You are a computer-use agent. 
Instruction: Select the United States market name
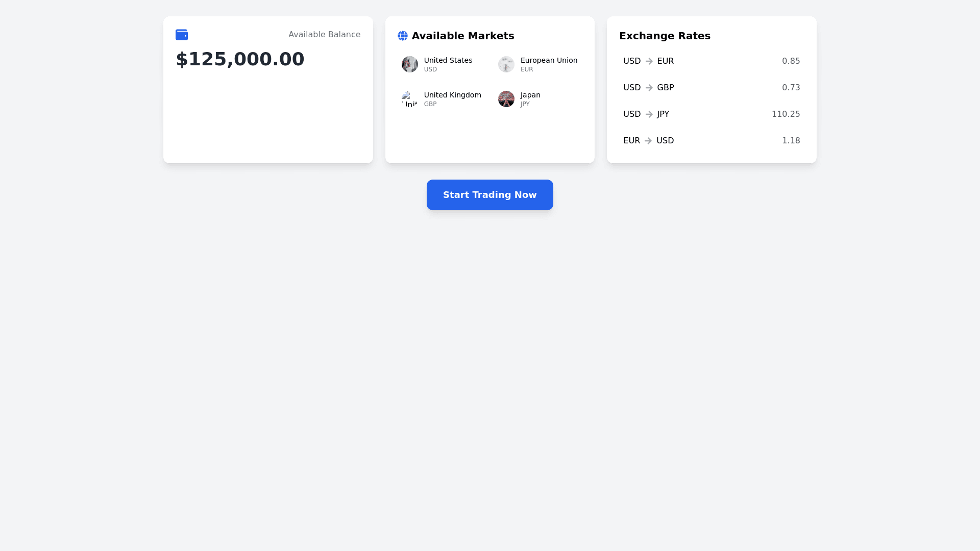448,60
